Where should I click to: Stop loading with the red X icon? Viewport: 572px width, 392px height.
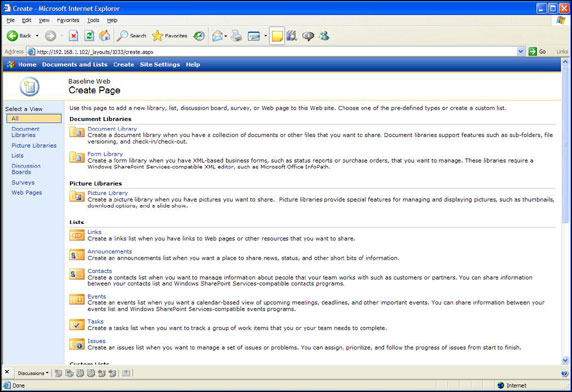74,36
